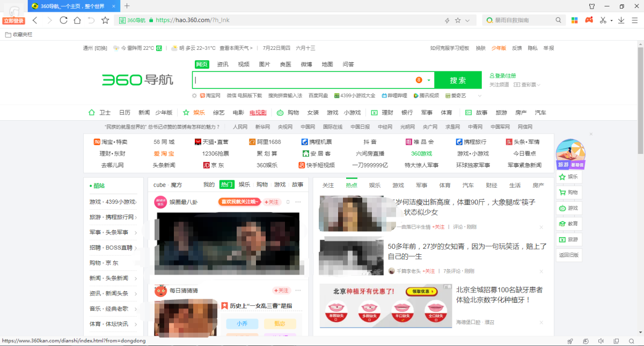
Task: Click the browser Home icon
Action: coord(77,20)
